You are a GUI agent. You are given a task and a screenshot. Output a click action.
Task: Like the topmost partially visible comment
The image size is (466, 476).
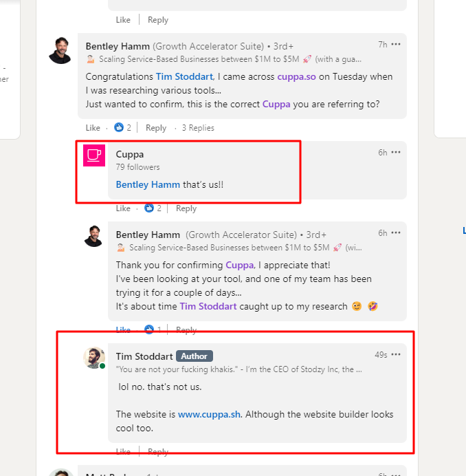click(x=123, y=20)
